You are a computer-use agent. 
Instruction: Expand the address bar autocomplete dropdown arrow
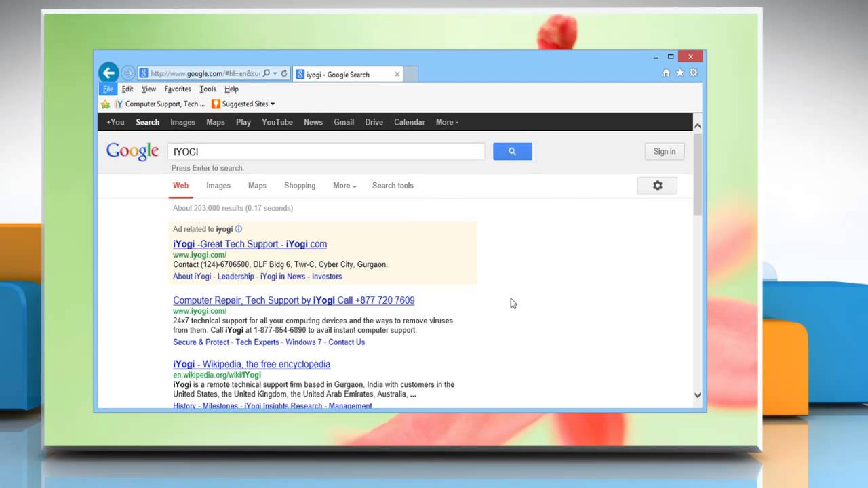tap(275, 73)
